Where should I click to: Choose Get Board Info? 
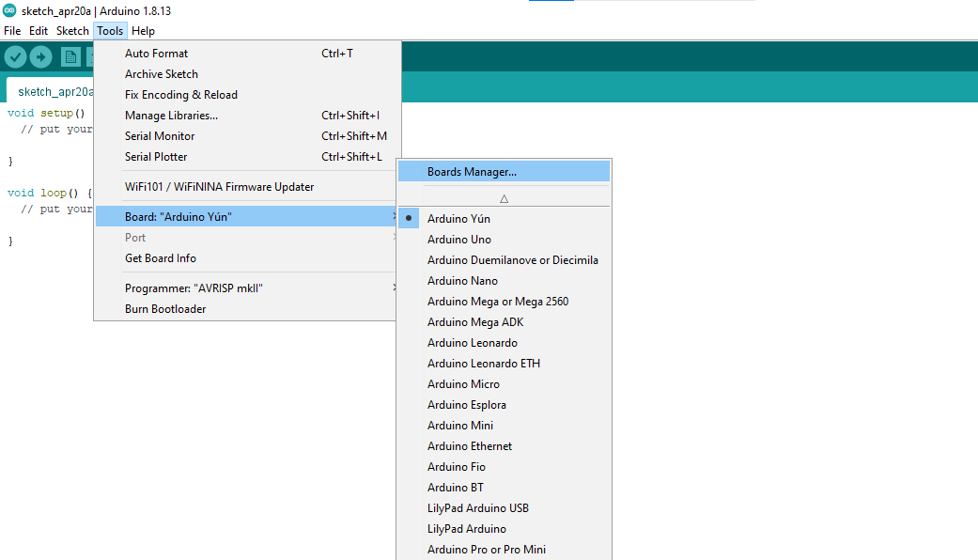160,257
